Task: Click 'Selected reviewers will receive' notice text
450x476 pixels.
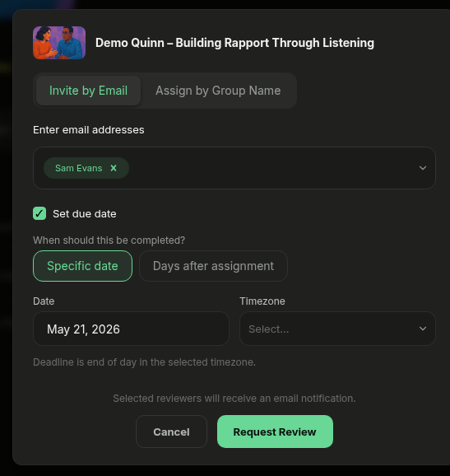Action: pos(234,399)
